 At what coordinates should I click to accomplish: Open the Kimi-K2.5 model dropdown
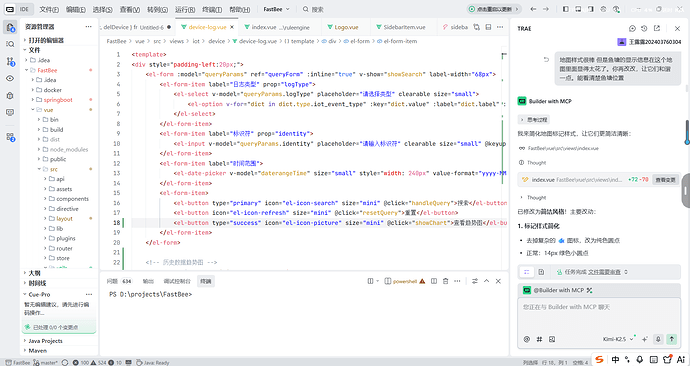tap(618, 339)
